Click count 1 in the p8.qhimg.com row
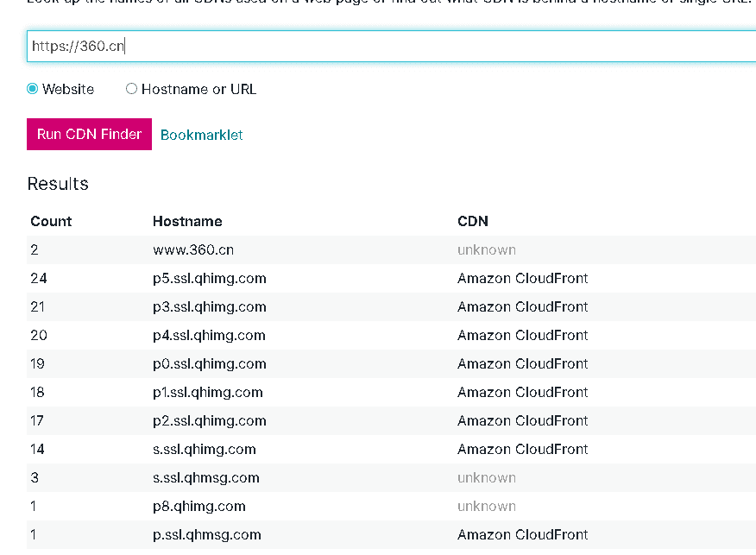This screenshot has width=756, height=555. point(34,506)
